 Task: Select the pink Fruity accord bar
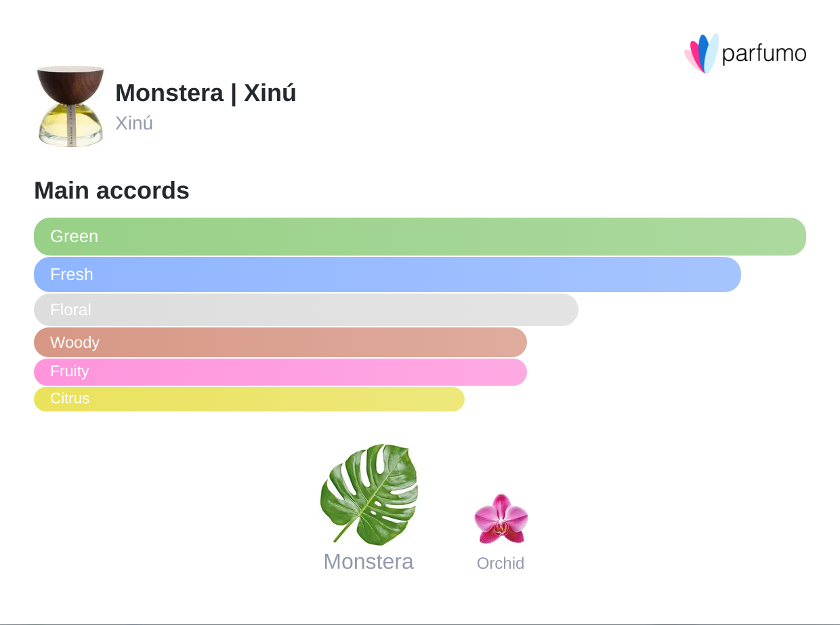280,371
